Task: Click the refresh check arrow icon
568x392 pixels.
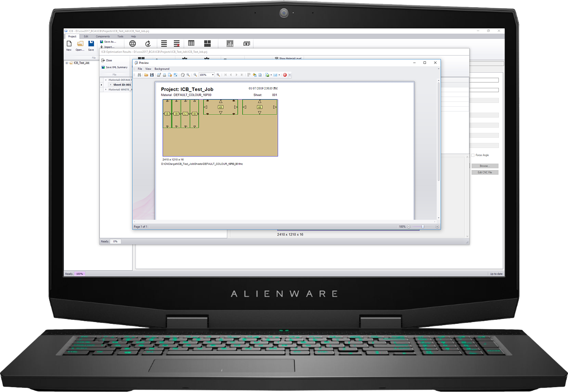Action: click(x=148, y=44)
